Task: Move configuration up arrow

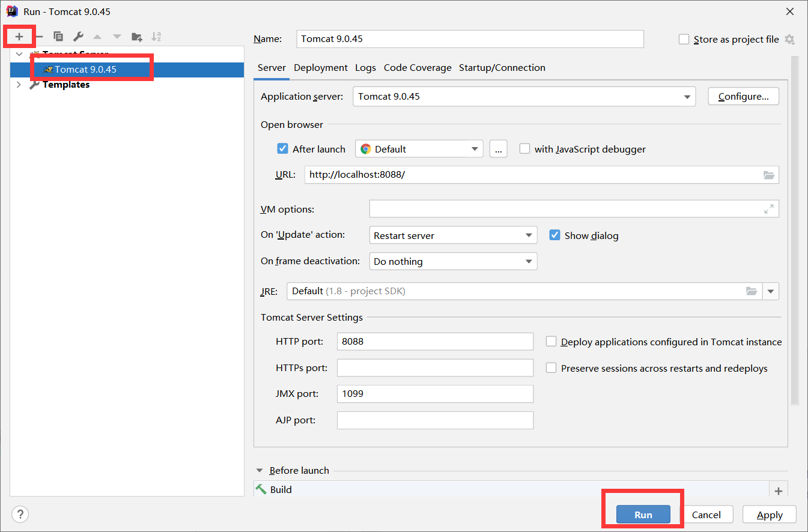Action: pos(97,37)
